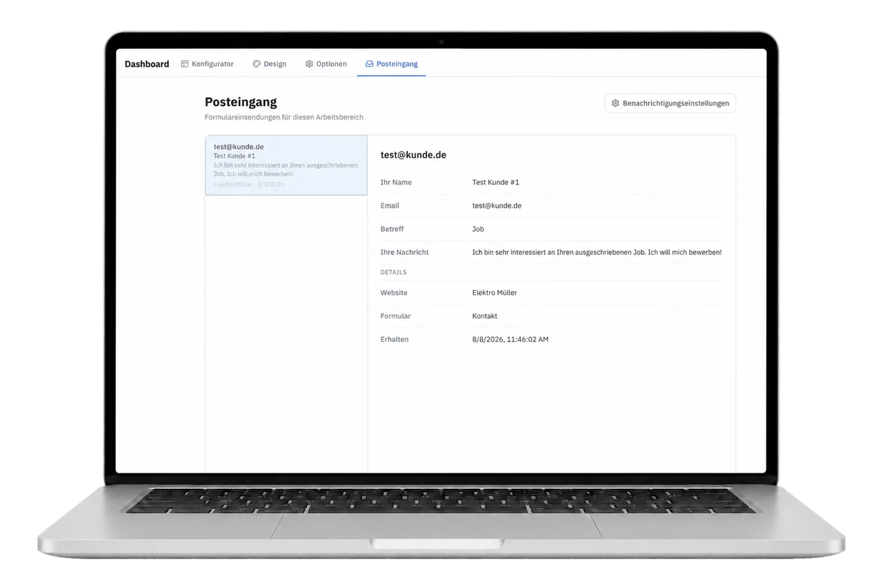Click the 'Test Kunde #1' value beside Ihr Name
The width and height of the screenshot is (883, 588).
tap(496, 183)
